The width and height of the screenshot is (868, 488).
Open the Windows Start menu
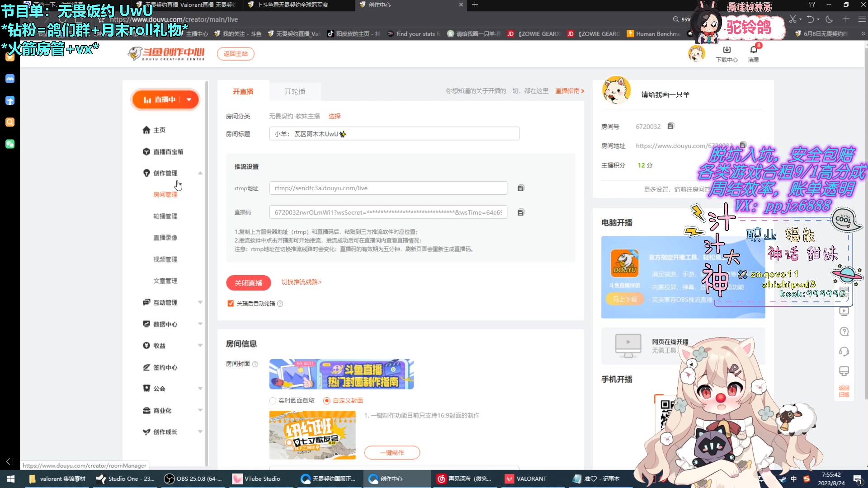coord(11,479)
